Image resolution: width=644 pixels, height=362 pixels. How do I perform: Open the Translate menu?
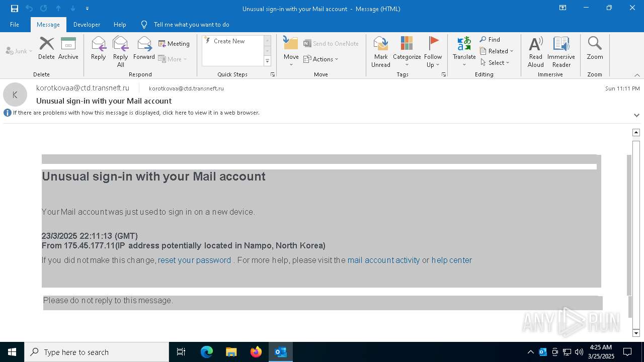pyautogui.click(x=464, y=52)
